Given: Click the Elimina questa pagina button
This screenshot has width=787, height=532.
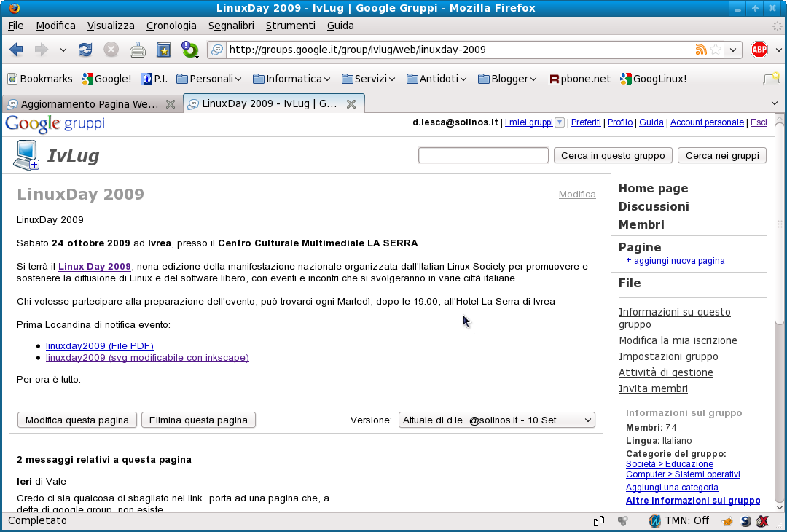Looking at the screenshot, I should tap(198, 420).
